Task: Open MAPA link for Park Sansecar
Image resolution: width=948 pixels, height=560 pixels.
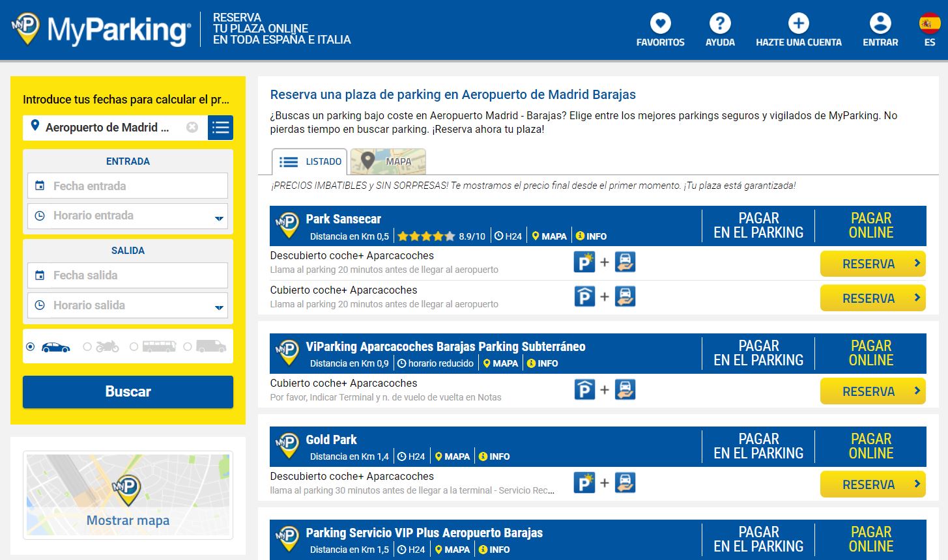Action: coord(549,236)
